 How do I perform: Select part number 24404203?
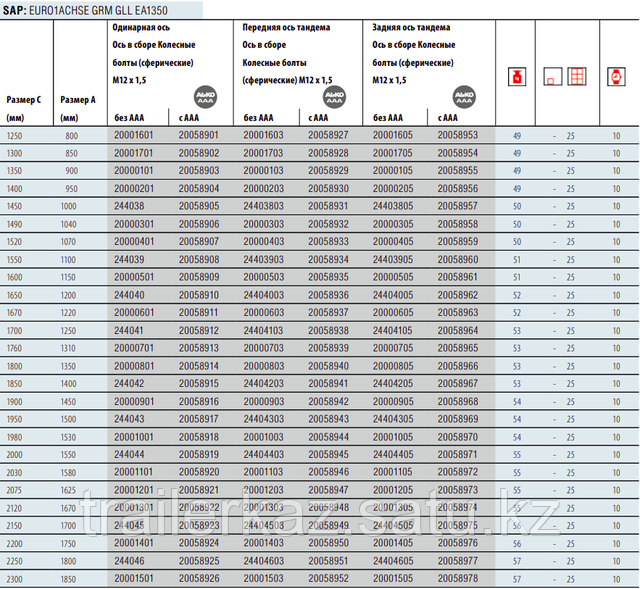(x=263, y=384)
